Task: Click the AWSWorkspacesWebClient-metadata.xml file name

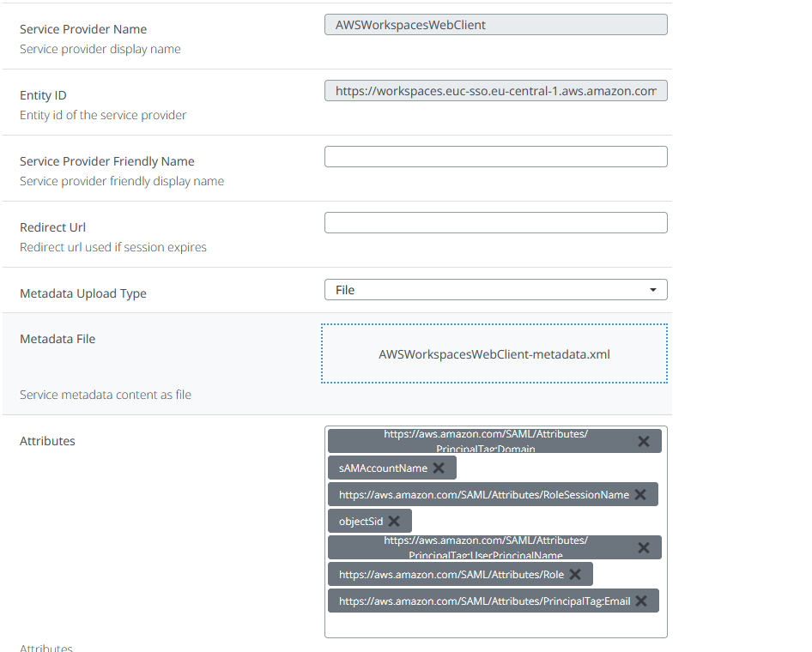Action: coord(494,353)
